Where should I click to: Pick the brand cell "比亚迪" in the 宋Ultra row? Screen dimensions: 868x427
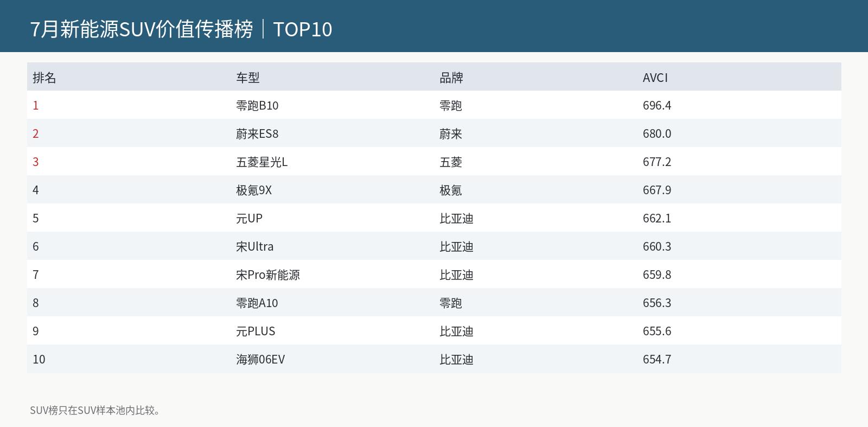coord(457,246)
